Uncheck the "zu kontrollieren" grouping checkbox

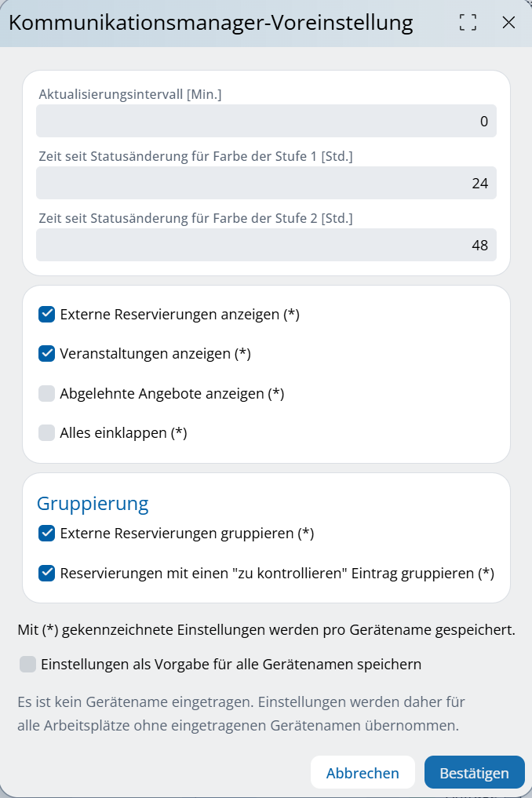click(x=47, y=573)
